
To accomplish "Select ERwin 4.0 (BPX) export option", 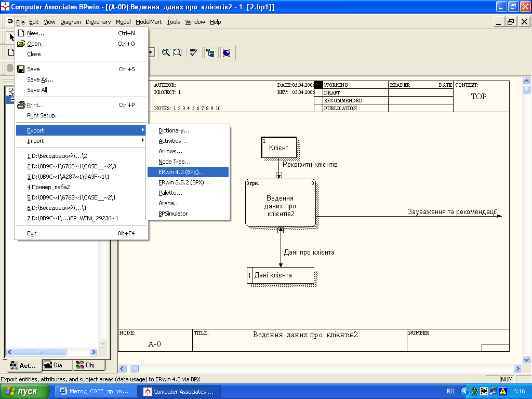I will pyautogui.click(x=181, y=172).
